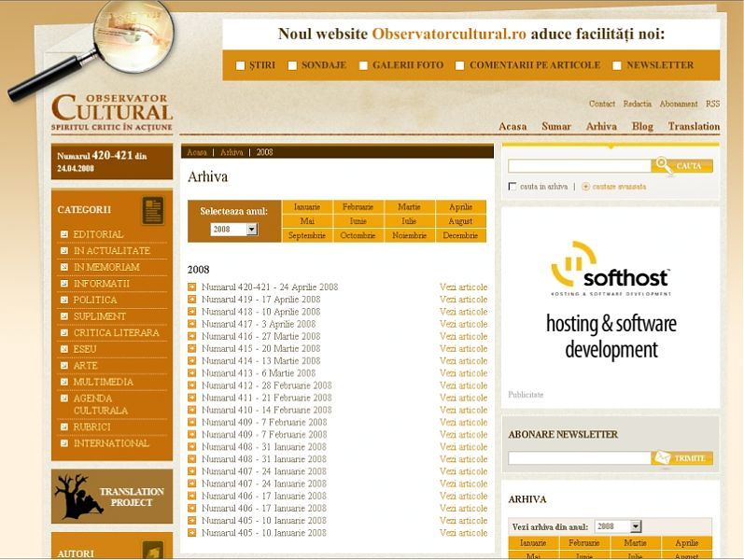Enable the cauta in arhiva checkbox
The height and width of the screenshot is (560, 744).
click(512, 187)
